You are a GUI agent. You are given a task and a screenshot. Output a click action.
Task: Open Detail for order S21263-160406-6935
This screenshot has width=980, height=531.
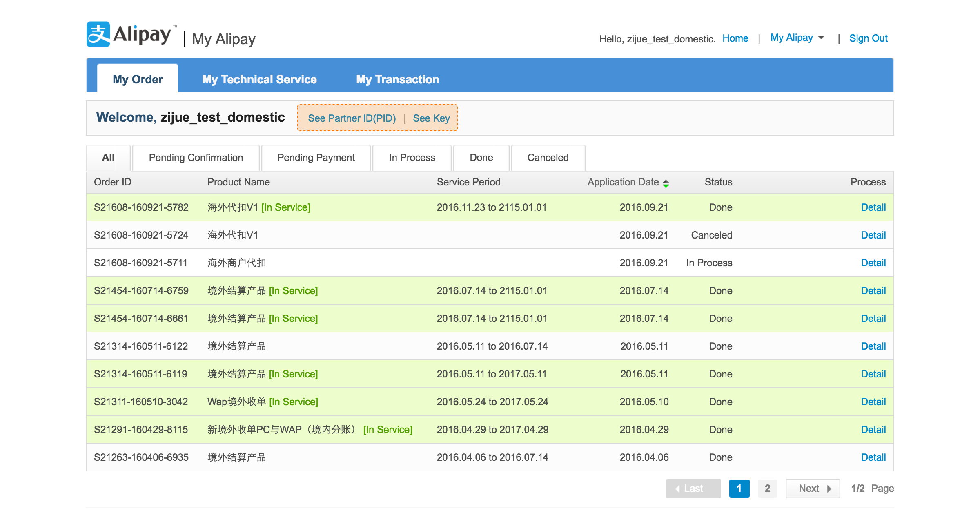pyautogui.click(x=873, y=457)
